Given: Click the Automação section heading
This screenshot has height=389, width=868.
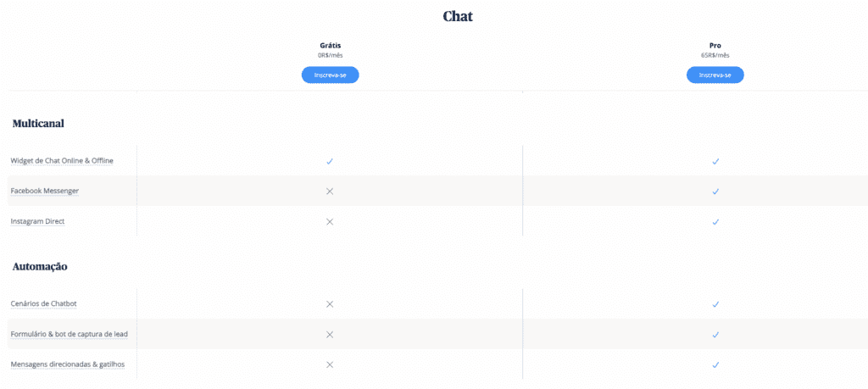Looking at the screenshot, I should 40,267.
